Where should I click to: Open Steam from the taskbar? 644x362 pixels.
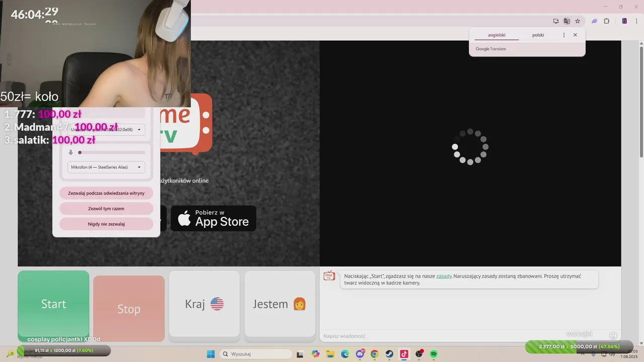coord(389,354)
